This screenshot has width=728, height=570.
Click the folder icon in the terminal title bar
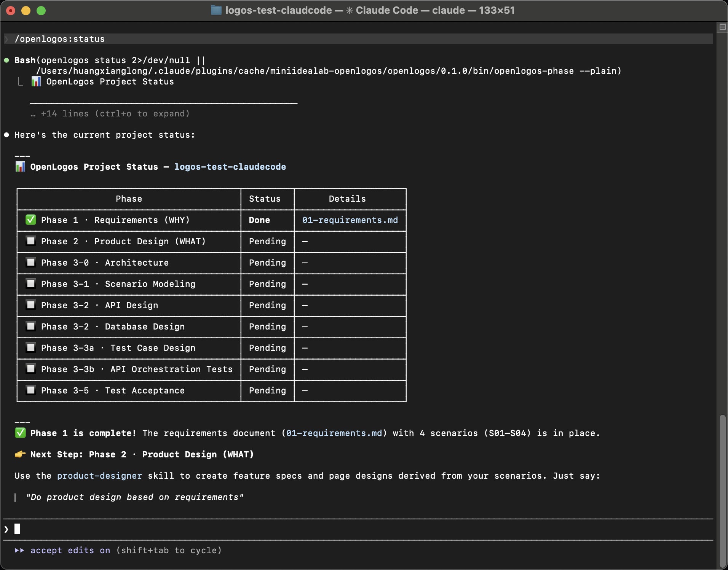click(x=216, y=10)
